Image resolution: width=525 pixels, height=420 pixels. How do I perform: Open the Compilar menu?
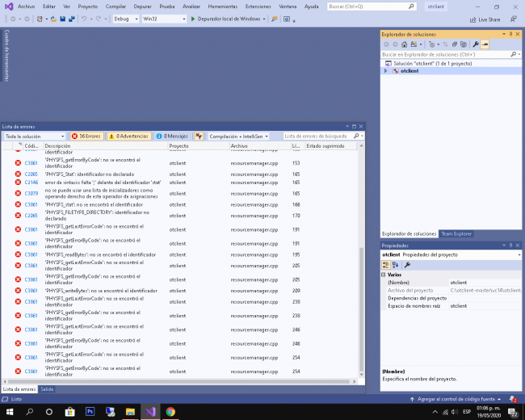[x=115, y=6]
